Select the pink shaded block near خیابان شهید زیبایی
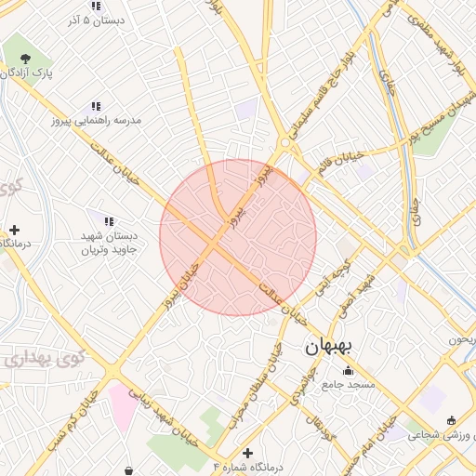The width and height of the screenshot is (476, 476). tap(123, 406)
